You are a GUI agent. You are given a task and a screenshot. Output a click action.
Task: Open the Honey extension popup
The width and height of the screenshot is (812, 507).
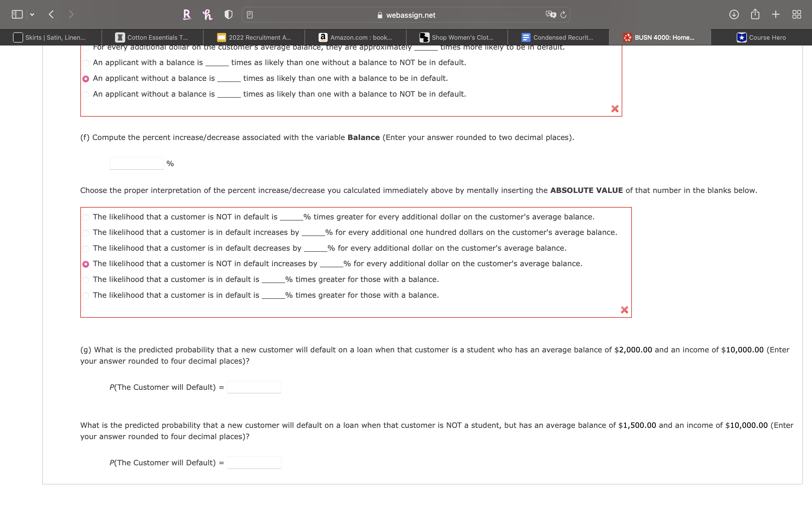(207, 14)
